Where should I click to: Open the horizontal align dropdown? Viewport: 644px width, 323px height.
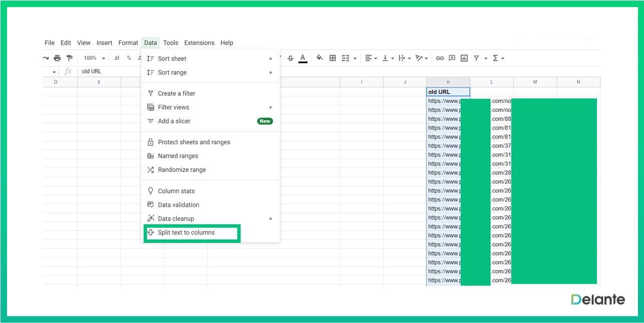pos(371,58)
